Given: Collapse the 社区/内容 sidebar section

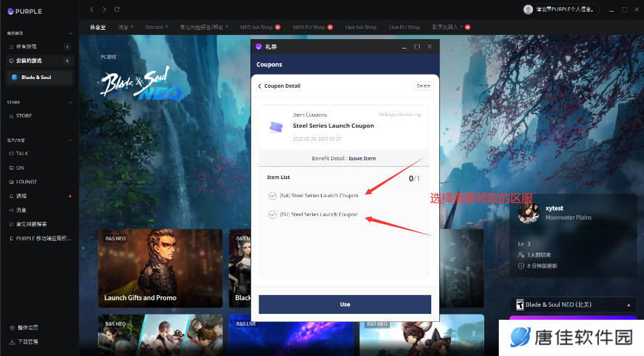Looking at the screenshot, I should [x=70, y=140].
